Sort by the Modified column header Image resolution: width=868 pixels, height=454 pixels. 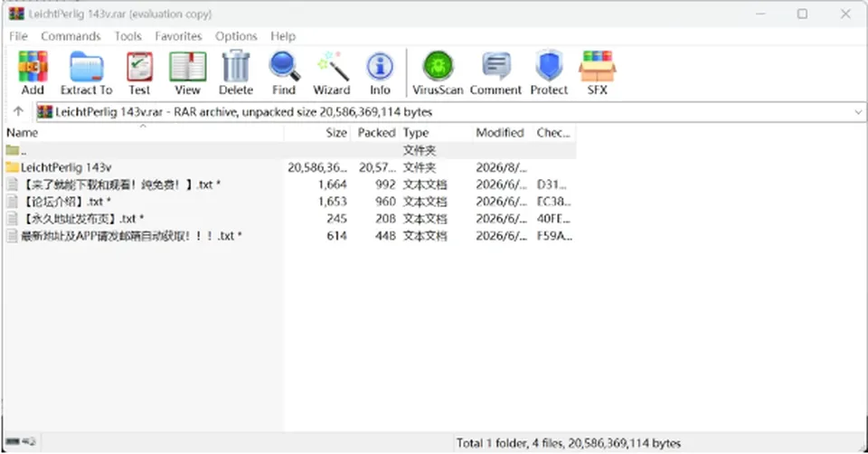point(503,133)
